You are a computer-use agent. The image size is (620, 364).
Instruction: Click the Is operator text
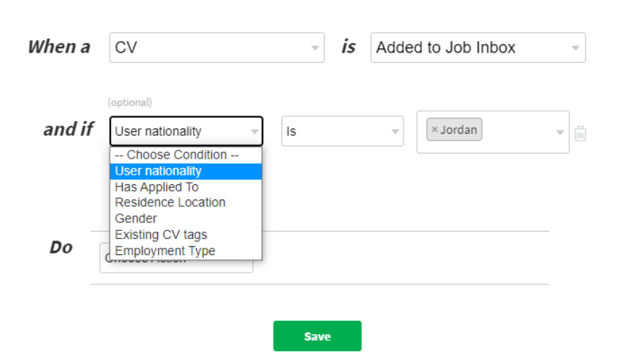(x=292, y=132)
